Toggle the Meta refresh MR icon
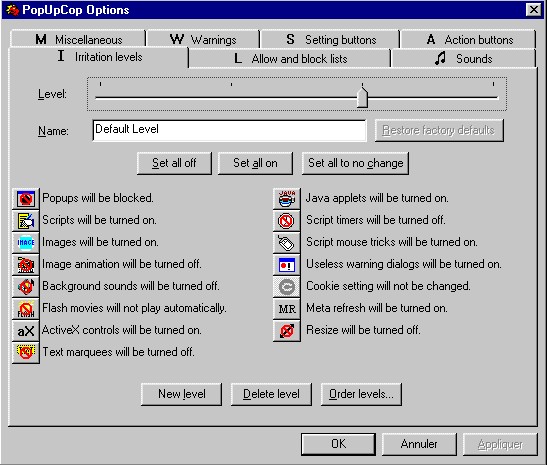 point(286,309)
